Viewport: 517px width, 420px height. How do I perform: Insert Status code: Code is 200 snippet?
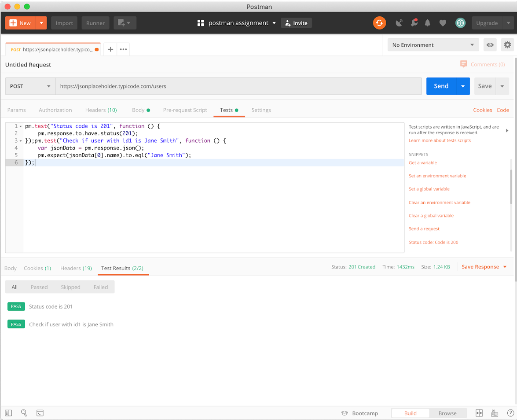point(433,242)
